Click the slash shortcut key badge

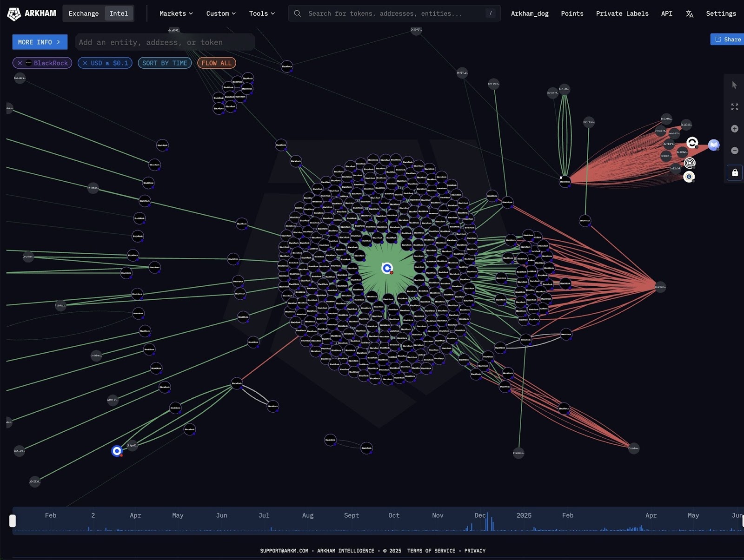tap(490, 13)
